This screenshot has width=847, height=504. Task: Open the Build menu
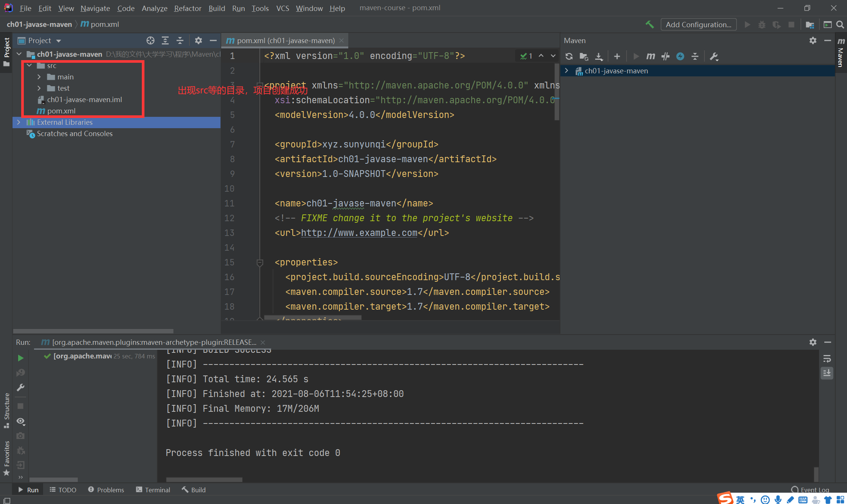[x=217, y=8]
